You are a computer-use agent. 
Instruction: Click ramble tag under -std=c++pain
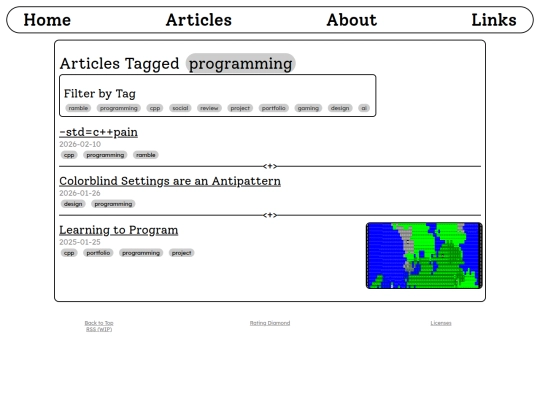point(146,155)
